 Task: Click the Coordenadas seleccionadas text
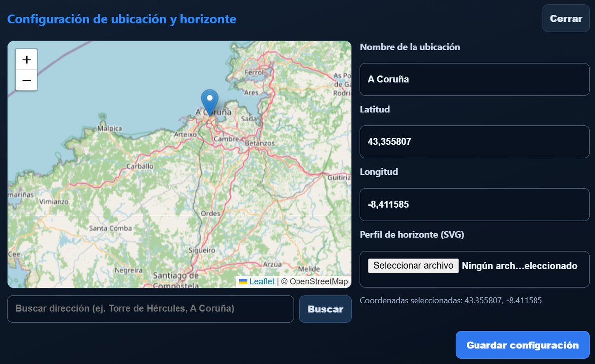click(451, 300)
